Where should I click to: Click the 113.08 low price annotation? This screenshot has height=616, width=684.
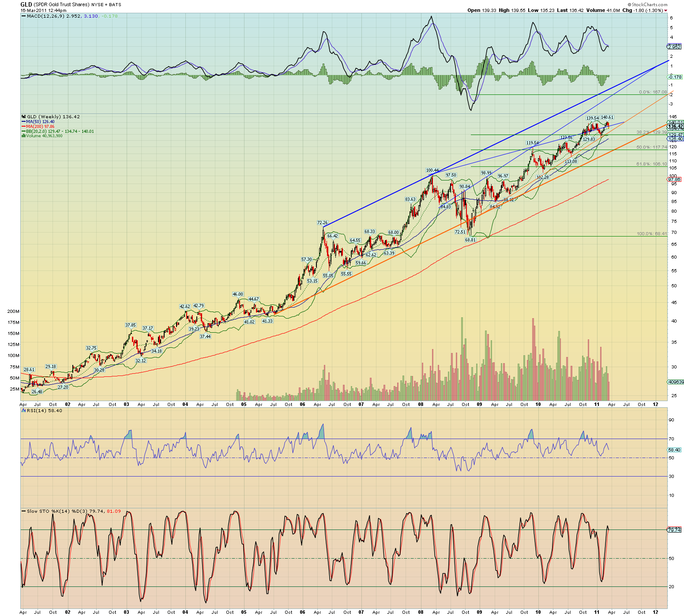[x=571, y=162]
